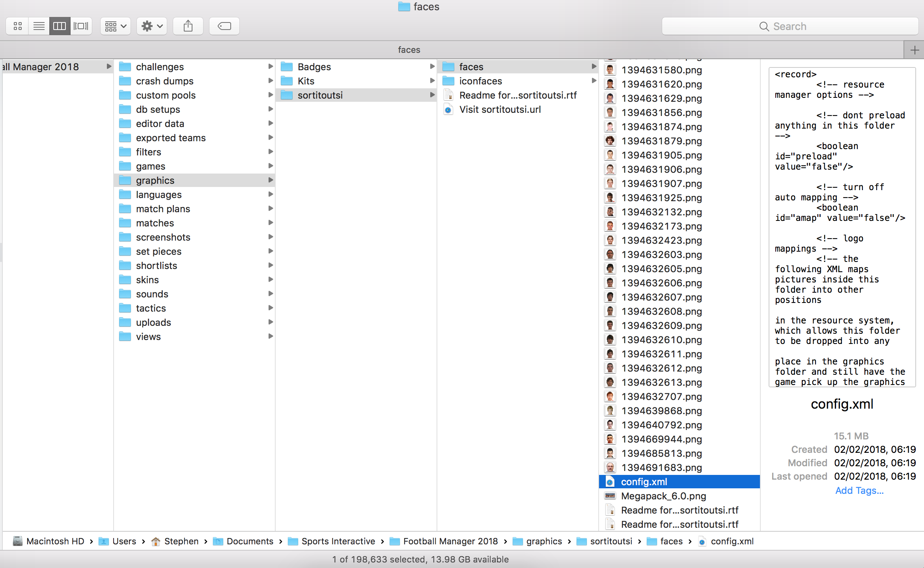Viewport: 924px width, 568px height.
Task: Open the arrange items dropdown
Action: pos(115,26)
